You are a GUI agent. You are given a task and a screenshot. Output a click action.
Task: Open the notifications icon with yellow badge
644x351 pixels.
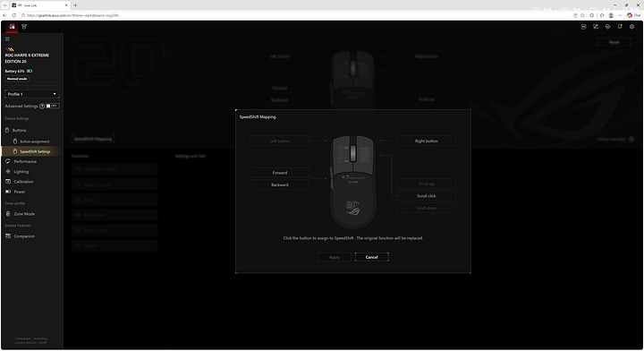620,27
